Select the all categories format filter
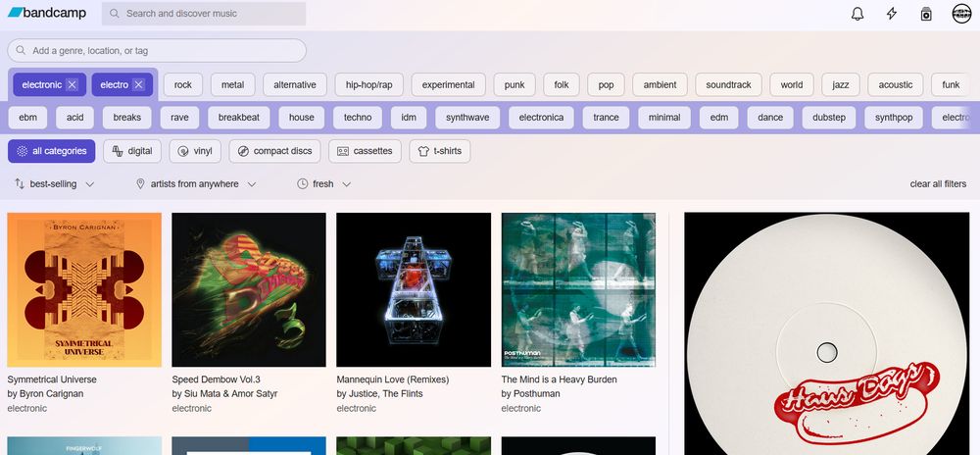Viewport: 980px width, 455px height. coord(52,151)
